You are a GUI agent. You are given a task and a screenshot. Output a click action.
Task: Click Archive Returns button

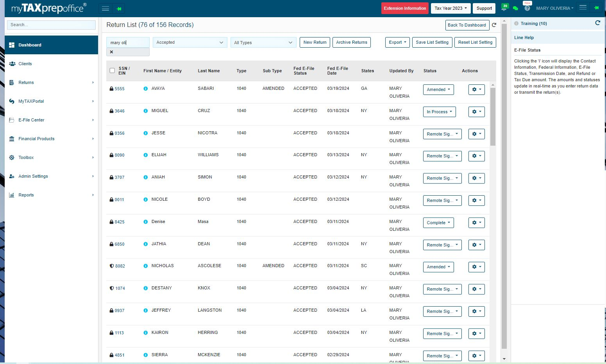click(352, 42)
